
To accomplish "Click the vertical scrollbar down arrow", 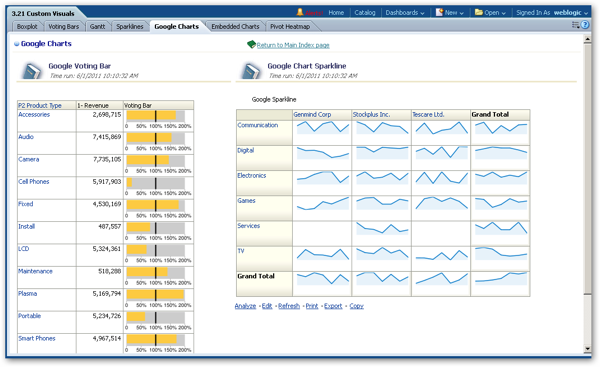I will click(587, 349).
